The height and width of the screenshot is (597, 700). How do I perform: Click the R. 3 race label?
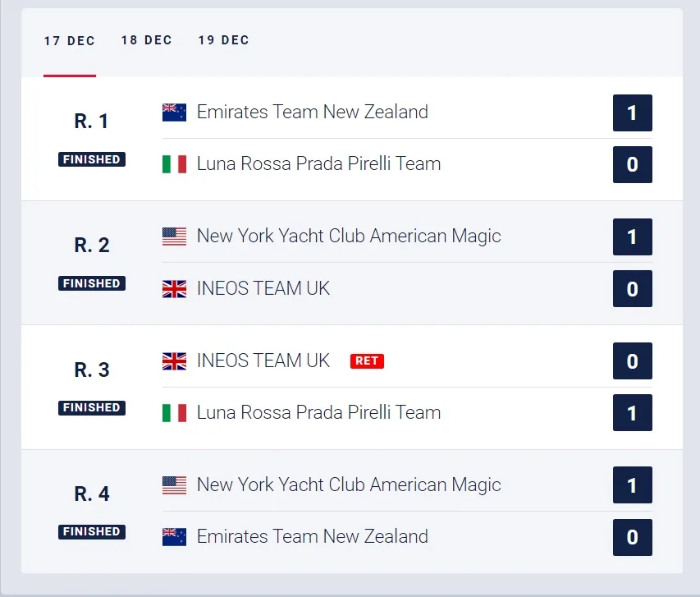[x=92, y=370]
